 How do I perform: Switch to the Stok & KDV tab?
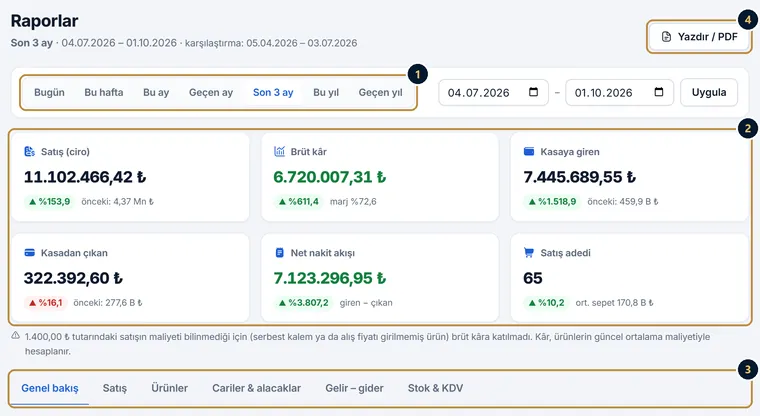pyautogui.click(x=435, y=388)
